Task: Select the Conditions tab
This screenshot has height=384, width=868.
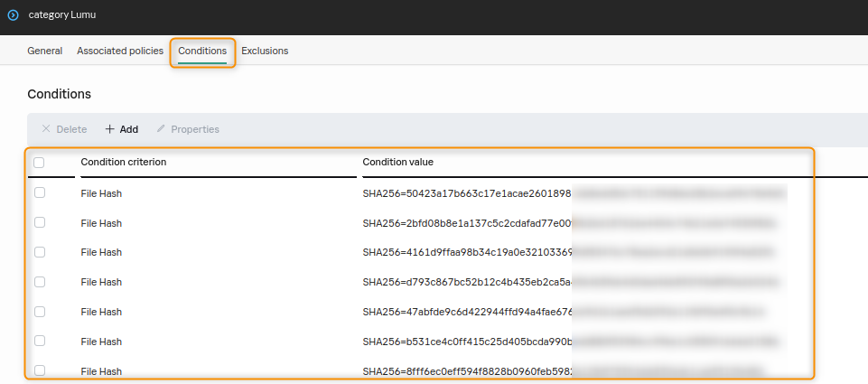Action: click(x=202, y=51)
